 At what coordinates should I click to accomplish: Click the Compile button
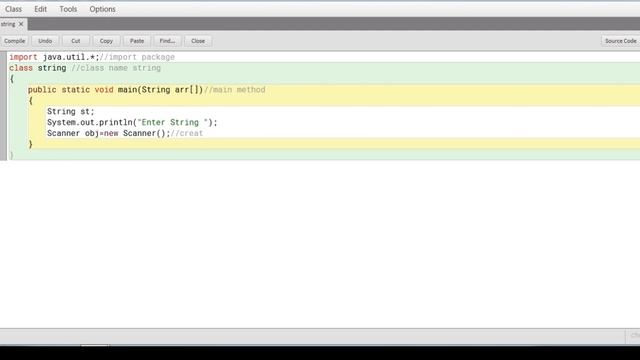coord(15,41)
